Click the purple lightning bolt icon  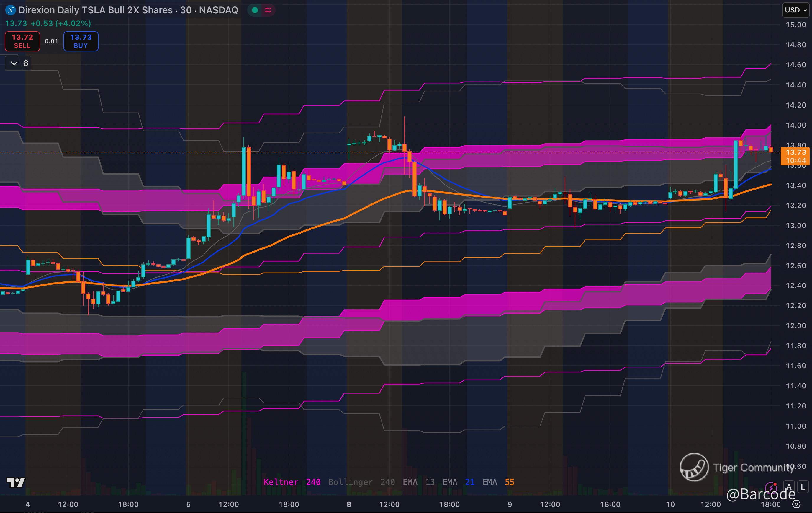coord(771,487)
